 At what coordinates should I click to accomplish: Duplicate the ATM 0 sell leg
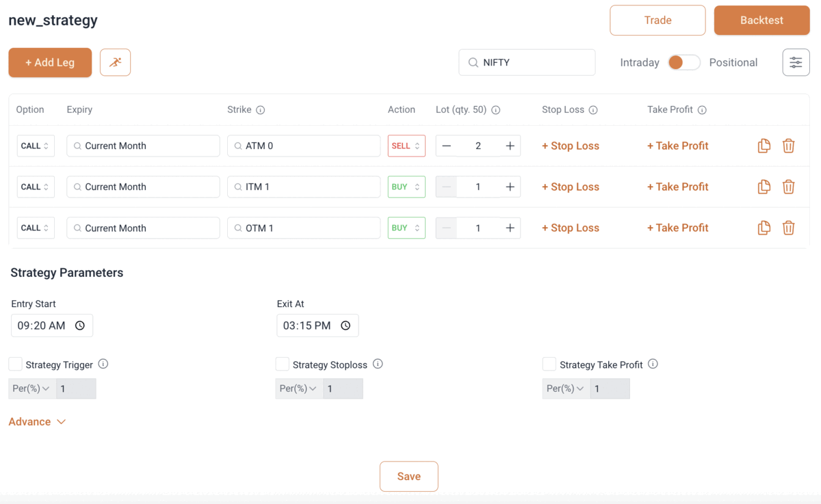click(764, 146)
